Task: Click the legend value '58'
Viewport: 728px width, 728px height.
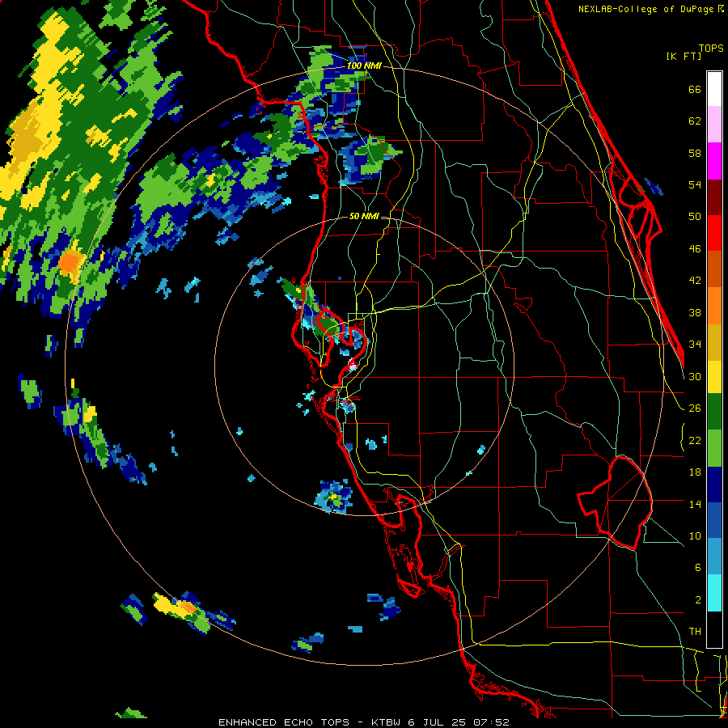Action: tap(695, 153)
